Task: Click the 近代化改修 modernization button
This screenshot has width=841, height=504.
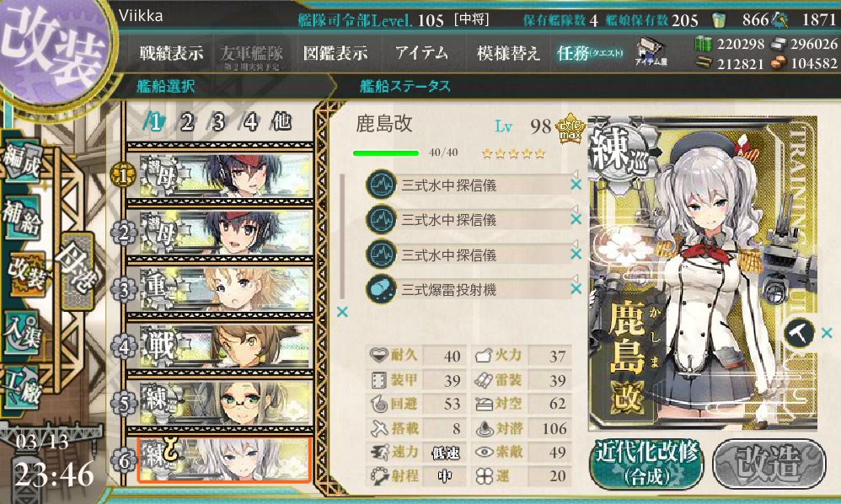Action: click(x=647, y=464)
